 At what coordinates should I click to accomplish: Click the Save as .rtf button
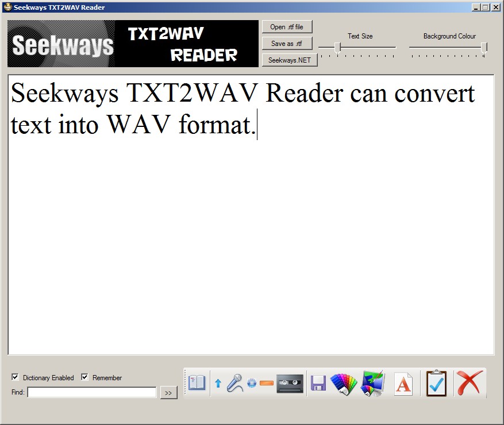point(287,44)
